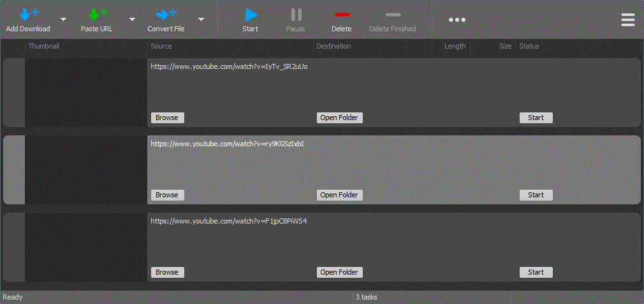Click Start in the ry9KGSzIxbI task row
The image size is (644, 304).
(x=536, y=195)
